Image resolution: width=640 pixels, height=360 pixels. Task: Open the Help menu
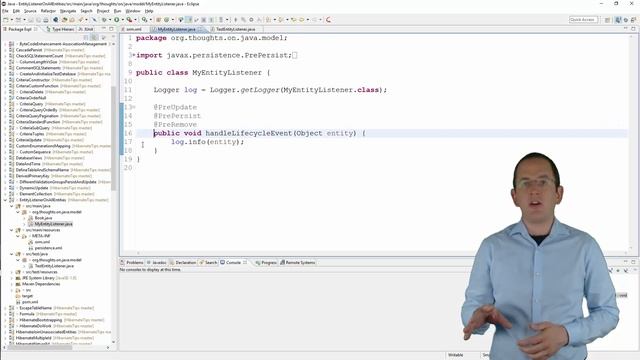(x=149, y=11)
